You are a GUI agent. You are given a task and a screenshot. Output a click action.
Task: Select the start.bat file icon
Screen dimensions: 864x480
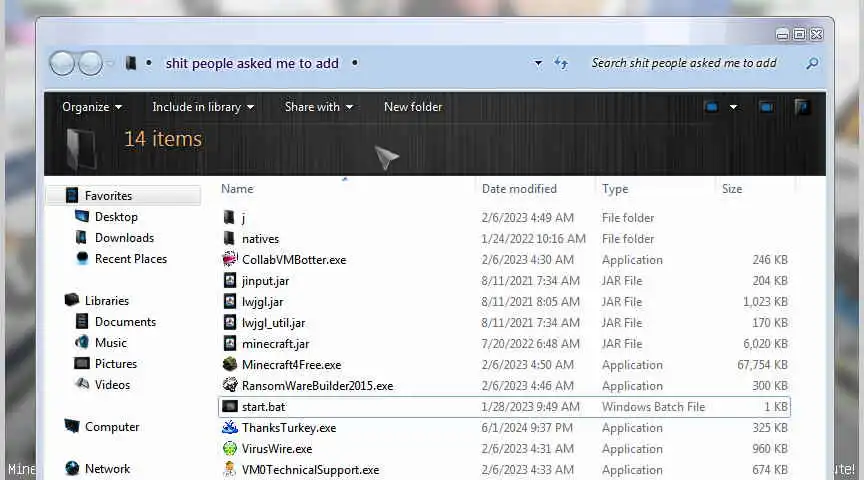[230, 407]
